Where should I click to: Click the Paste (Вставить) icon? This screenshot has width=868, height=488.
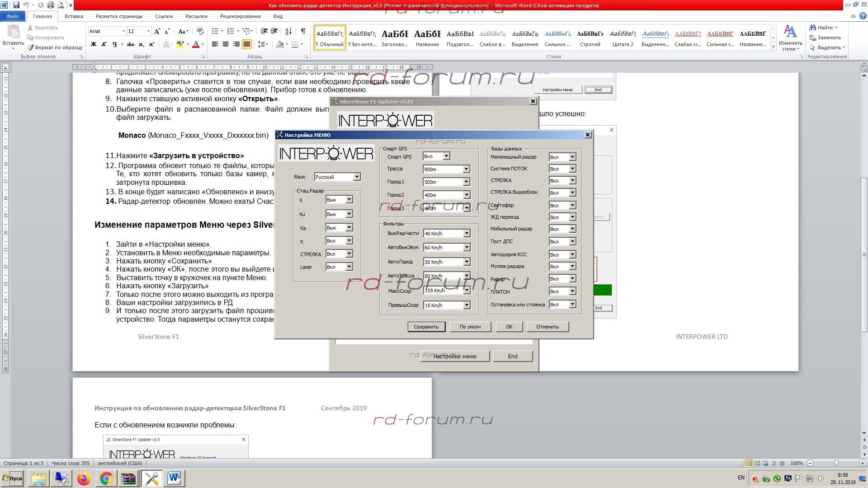(13, 32)
